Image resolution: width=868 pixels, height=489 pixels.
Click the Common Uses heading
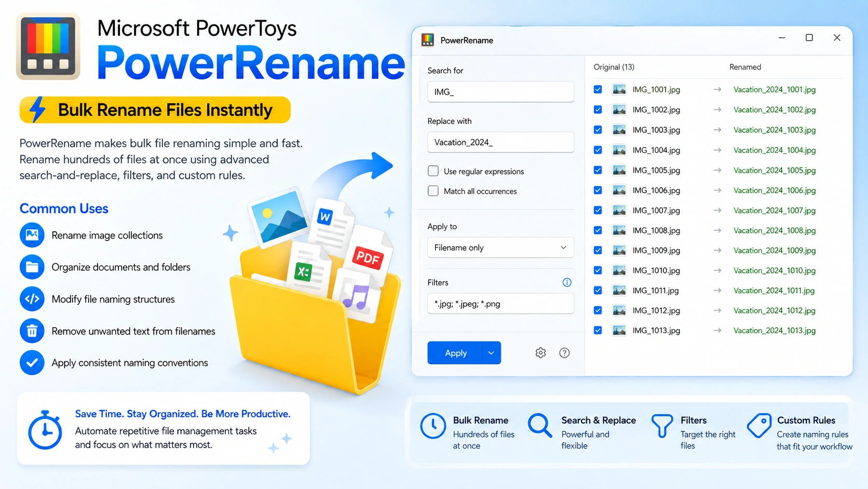[64, 208]
